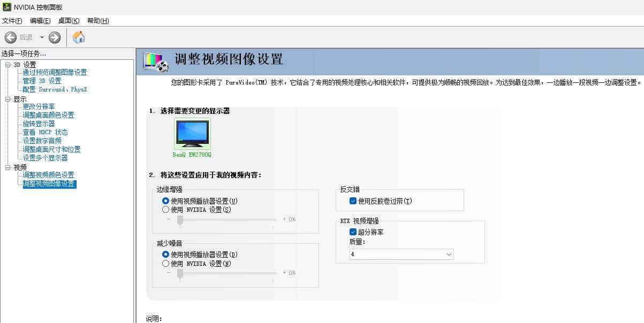Click the 减少噪音 slider handle

tap(180, 273)
